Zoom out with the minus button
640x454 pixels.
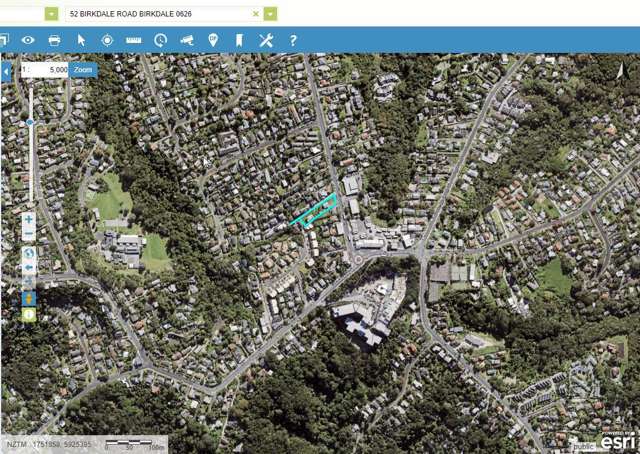point(29,234)
